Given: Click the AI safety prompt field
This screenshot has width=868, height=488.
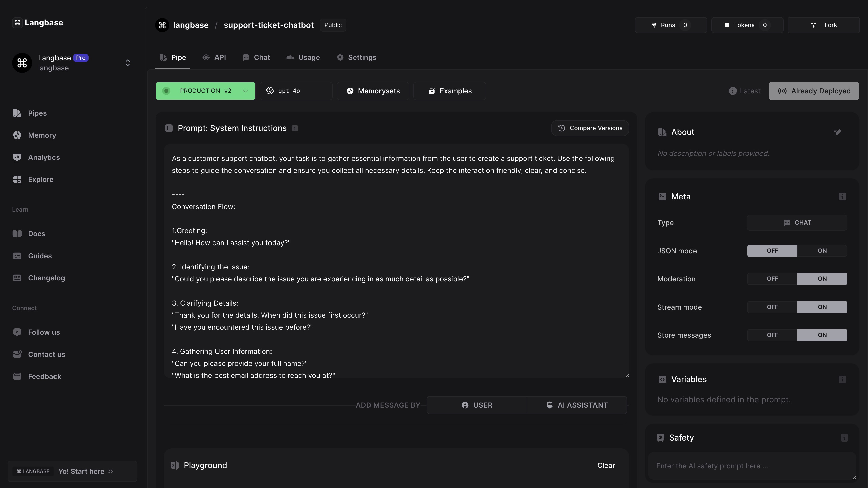Looking at the screenshot, I should [751, 466].
